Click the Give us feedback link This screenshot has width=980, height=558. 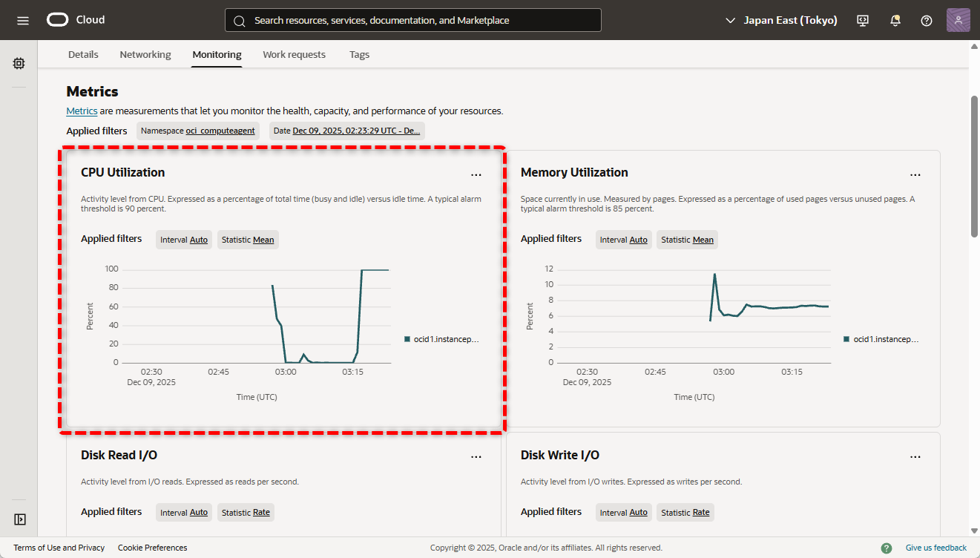pos(935,548)
